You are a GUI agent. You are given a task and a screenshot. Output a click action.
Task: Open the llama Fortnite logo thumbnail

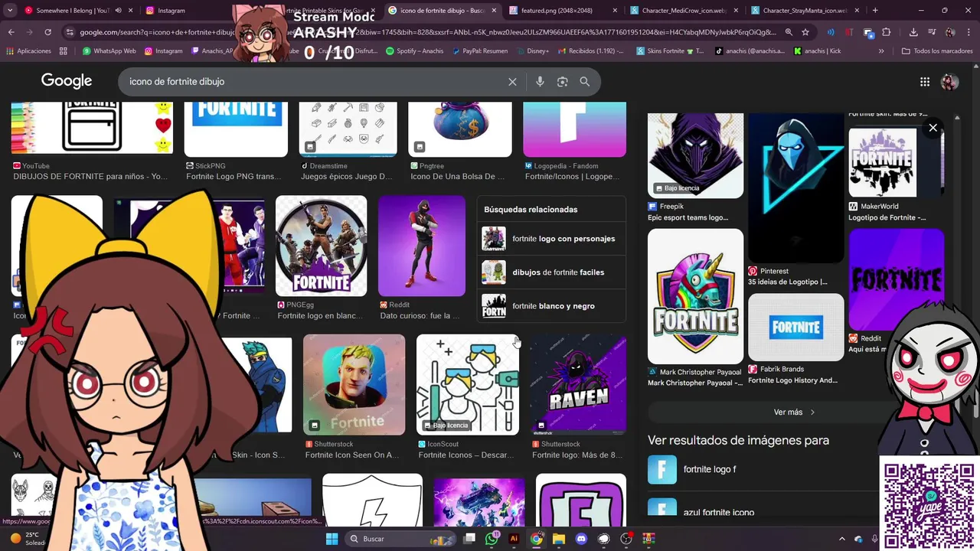[x=695, y=296]
